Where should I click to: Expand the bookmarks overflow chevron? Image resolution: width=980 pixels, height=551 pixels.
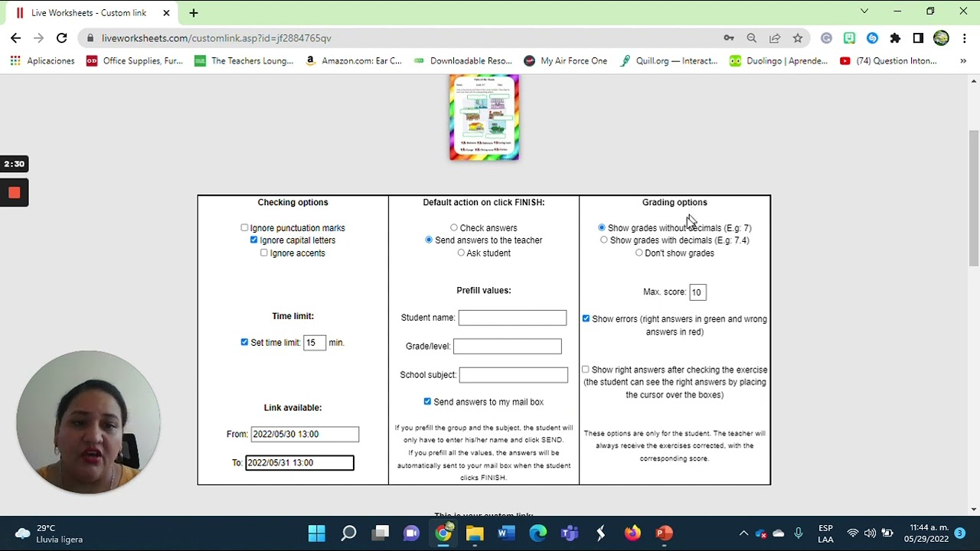(963, 60)
